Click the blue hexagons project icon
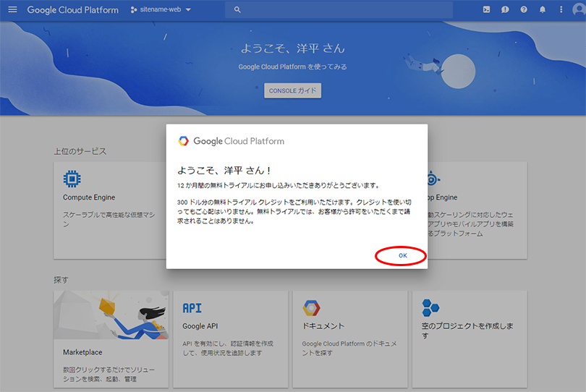This screenshot has height=392, width=586. click(x=430, y=308)
